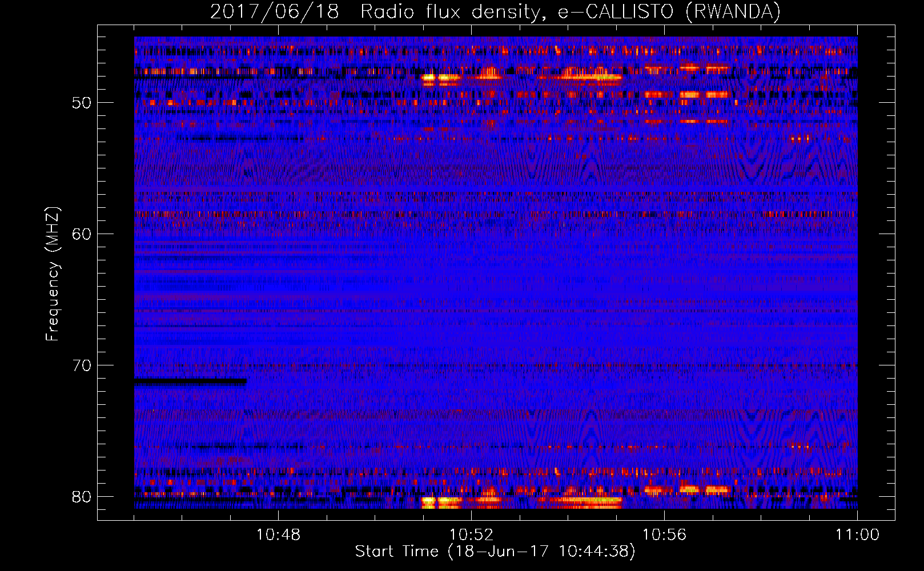Screen dimensions: 924x571
Task: Click the 'Start Time (18-Jun-17 10:44:38)' label
Action: click(x=495, y=552)
